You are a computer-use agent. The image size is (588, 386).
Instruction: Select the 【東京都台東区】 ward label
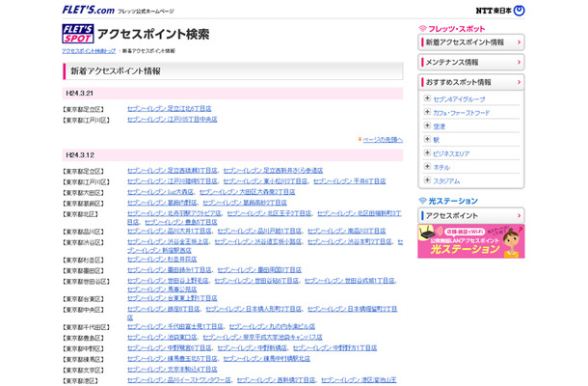point(83,299)
